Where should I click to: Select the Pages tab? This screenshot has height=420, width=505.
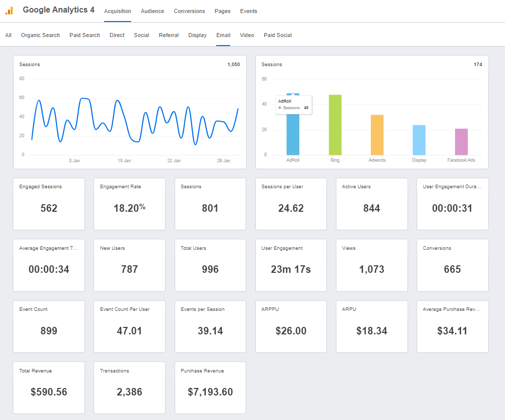tap(222, 11)
